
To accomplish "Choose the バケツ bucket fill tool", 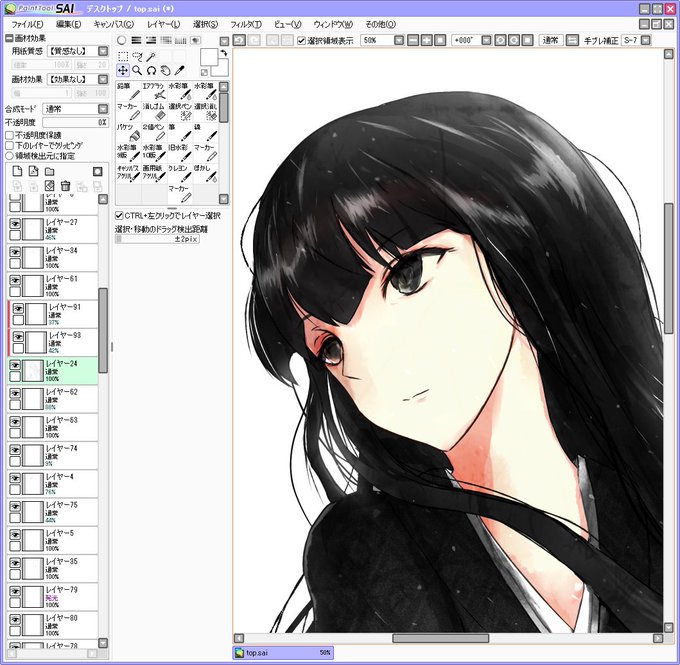I will tap(129, 132).
